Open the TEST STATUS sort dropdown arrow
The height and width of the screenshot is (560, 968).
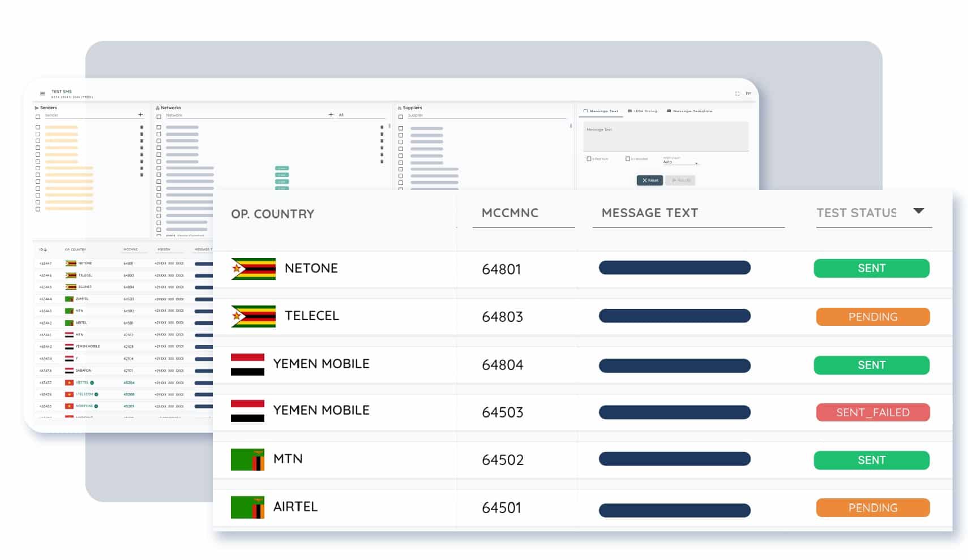(x=919, y=210)
